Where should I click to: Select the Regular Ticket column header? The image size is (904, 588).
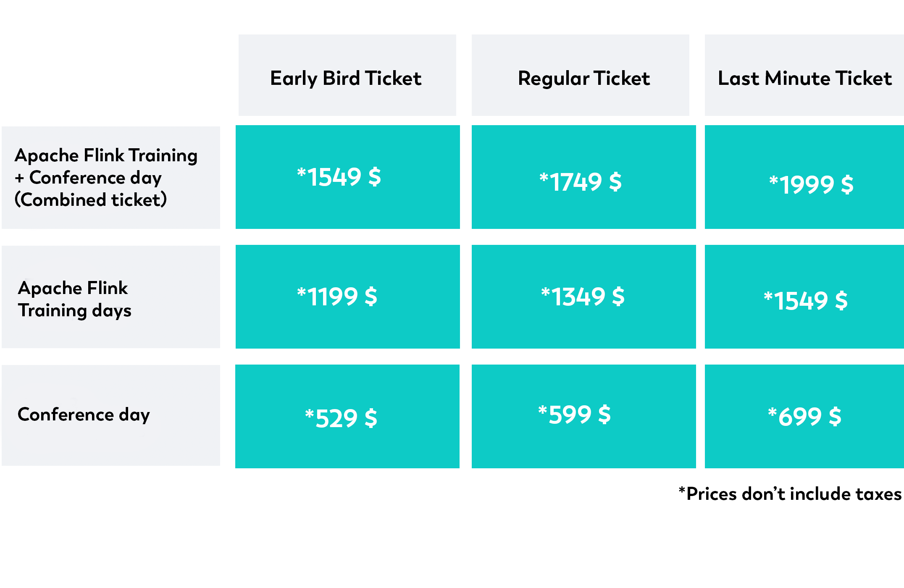tap(580, 75)
